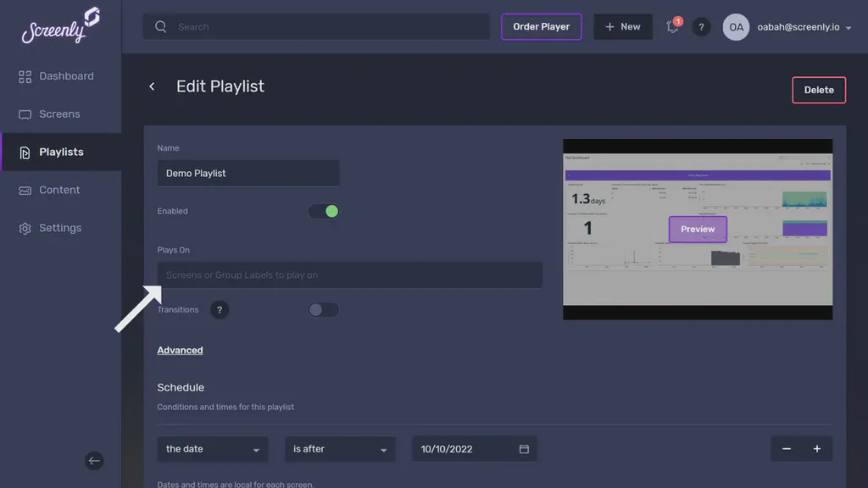This screenshot has height=488, width=868.
Task: Open the calendar icon in date field
Action: (x=525, y=449)
